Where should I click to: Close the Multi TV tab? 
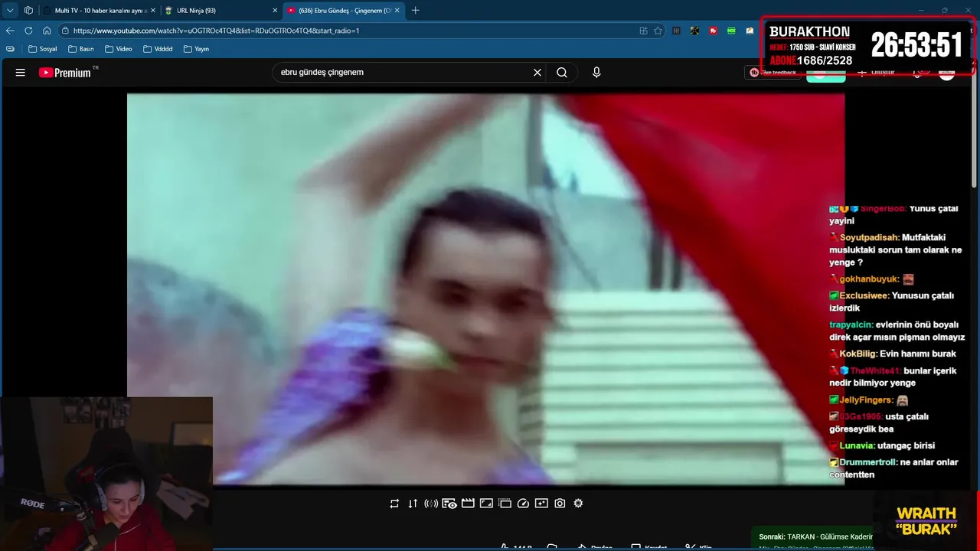pos(153,11)
